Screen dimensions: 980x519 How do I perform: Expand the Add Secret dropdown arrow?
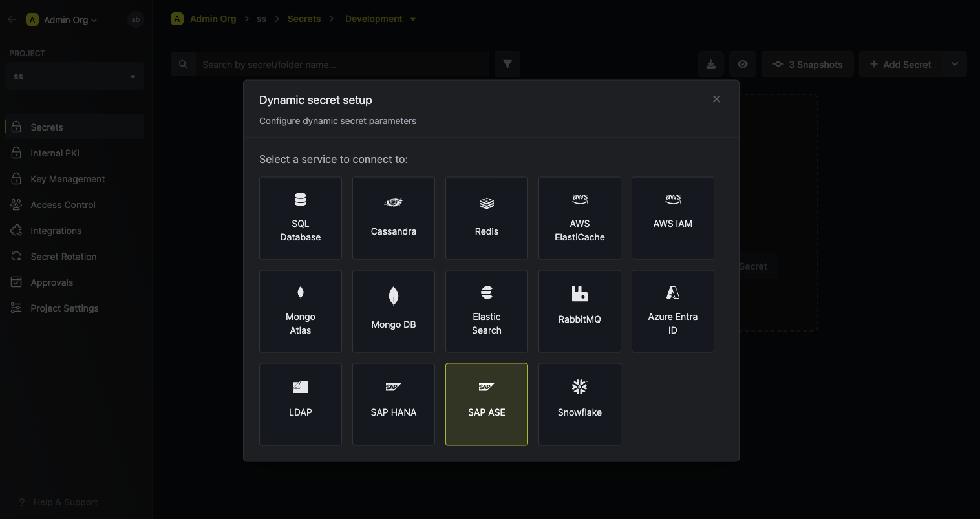click(x=955, y=64)
